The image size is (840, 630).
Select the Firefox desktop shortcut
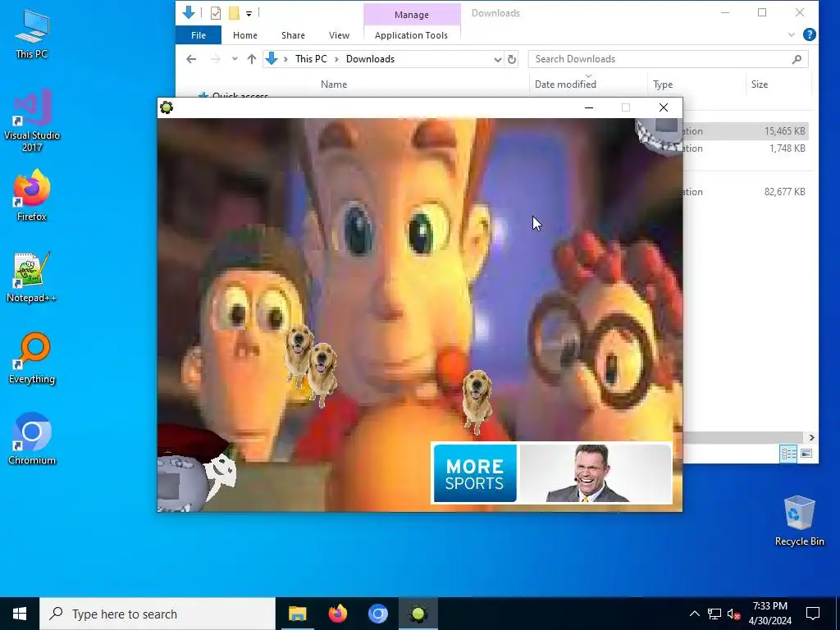tap(32, 195)
